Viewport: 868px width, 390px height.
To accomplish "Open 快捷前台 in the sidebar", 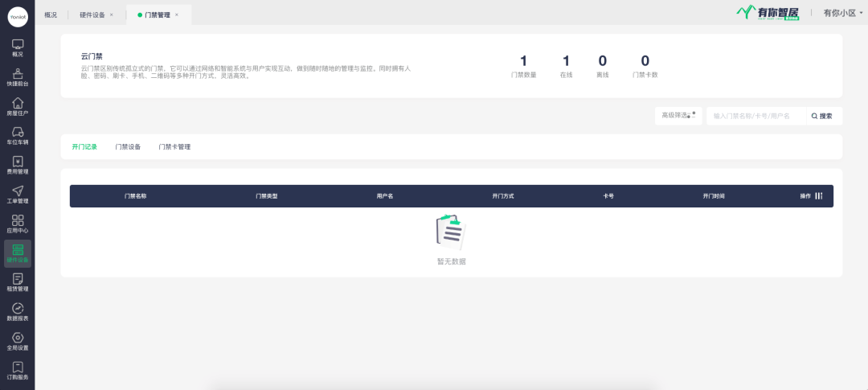I will pyautogui.click(x=17, y=76).
